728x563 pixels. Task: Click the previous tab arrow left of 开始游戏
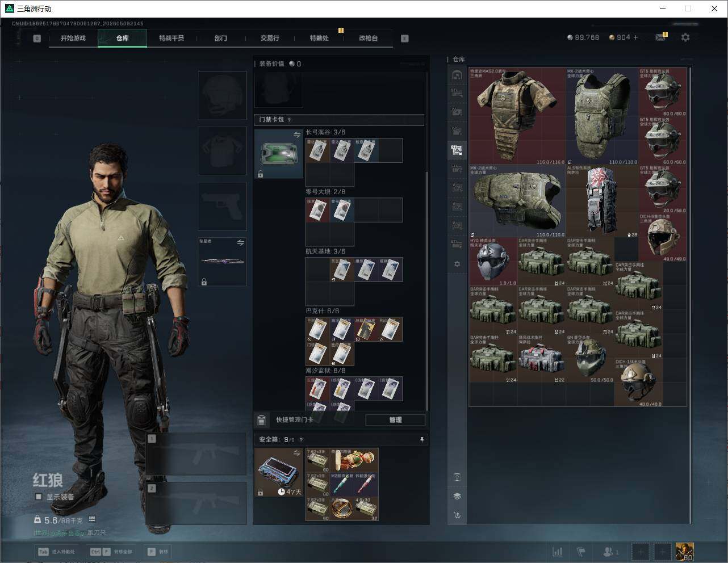pos(37,39)
